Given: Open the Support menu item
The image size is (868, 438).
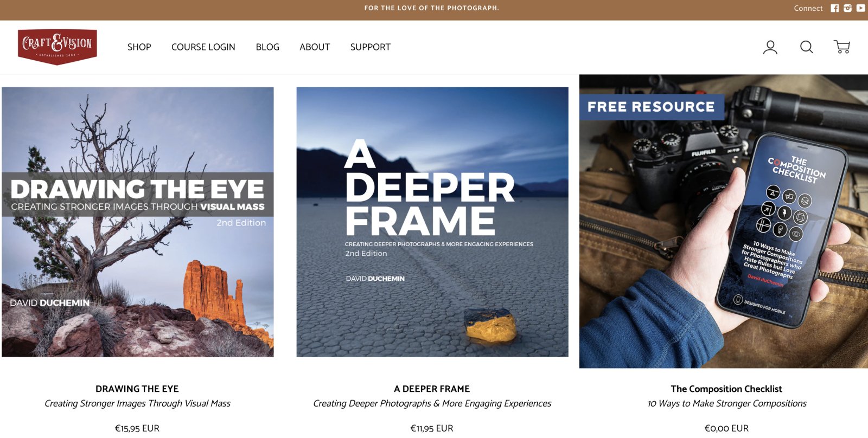Looking at the screenshot, I should tap(371, 47).
